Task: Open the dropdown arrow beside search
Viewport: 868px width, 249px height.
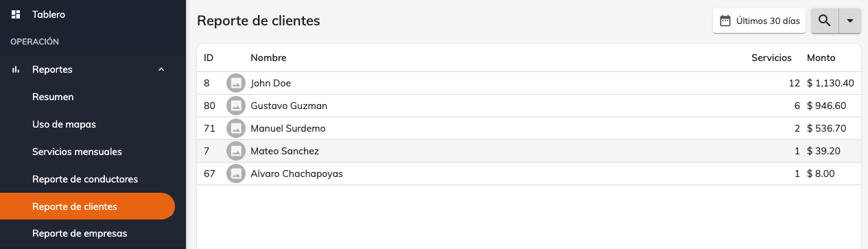Action: click(x=850, y=21)
